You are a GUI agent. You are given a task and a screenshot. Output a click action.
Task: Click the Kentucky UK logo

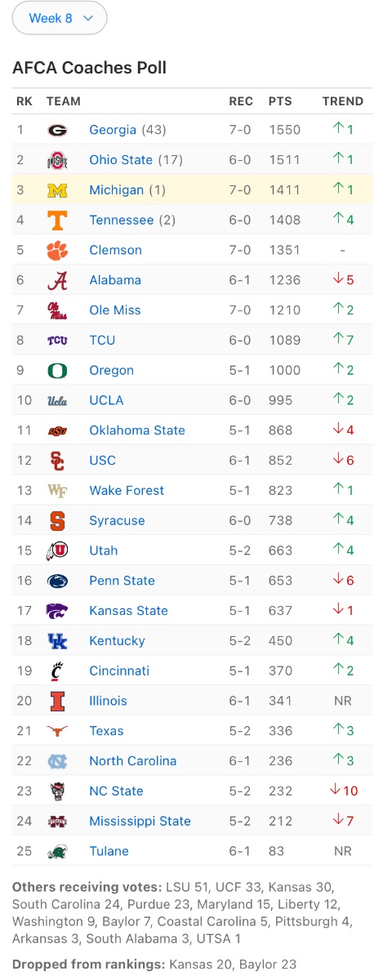(x=57, y=641)
